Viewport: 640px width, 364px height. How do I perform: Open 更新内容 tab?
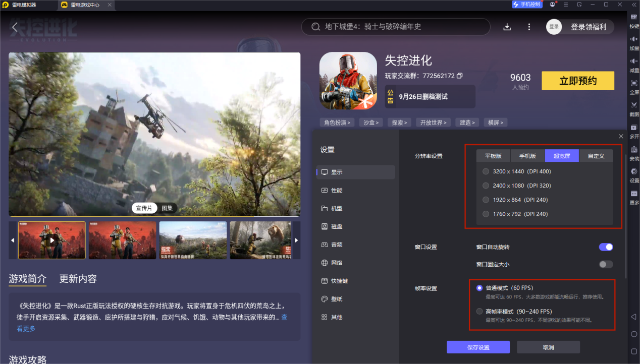coord(78,279)
